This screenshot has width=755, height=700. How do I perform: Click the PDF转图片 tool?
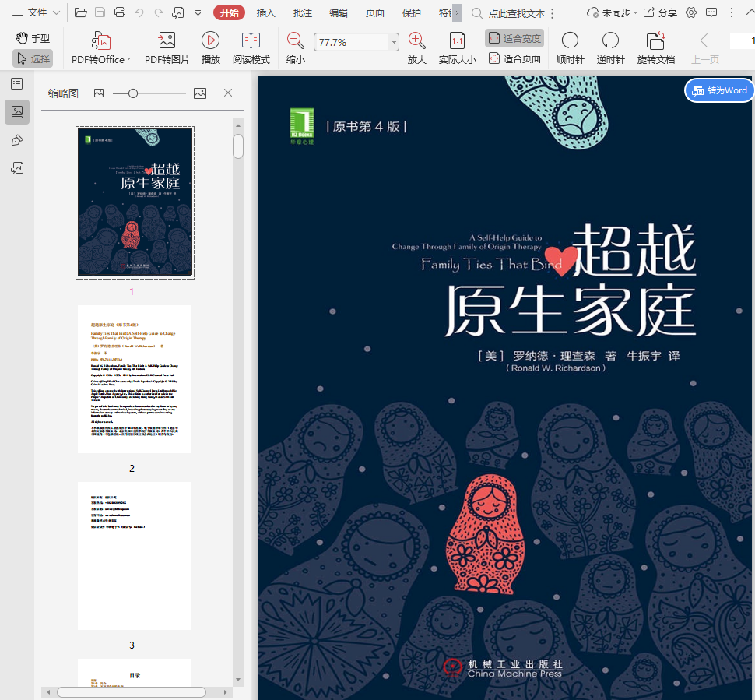(167, 47)
